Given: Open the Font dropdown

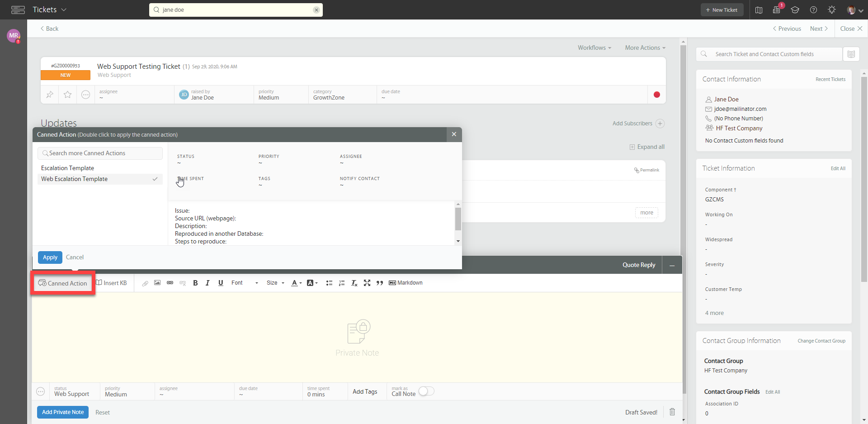Looking at the screenshot, I should tap(245, 283).
